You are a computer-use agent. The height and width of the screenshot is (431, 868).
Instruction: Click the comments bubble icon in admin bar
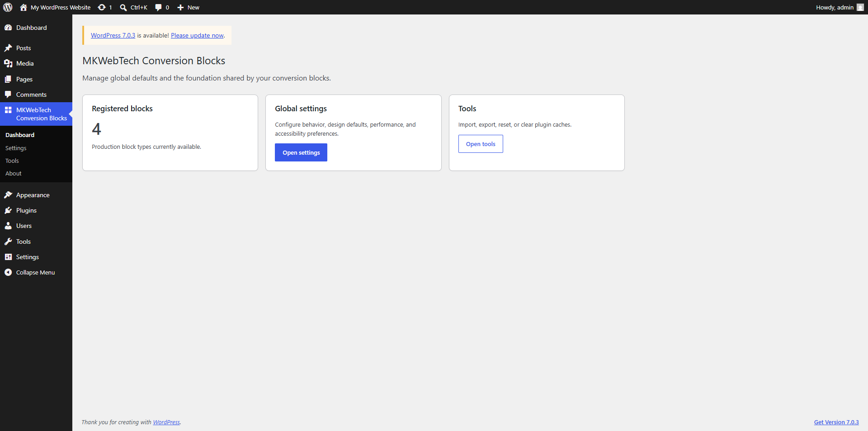[x=158, y=7]
